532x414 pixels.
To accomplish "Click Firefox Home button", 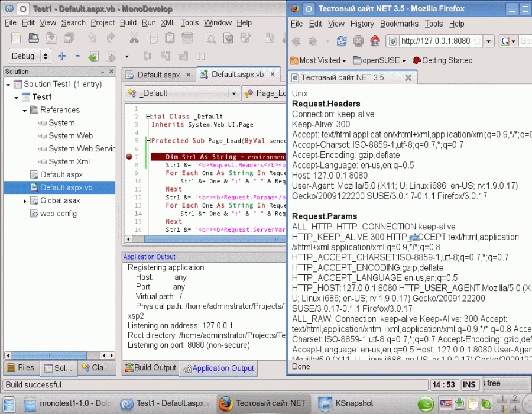I will pyautogui.click(x=375, y=41).
